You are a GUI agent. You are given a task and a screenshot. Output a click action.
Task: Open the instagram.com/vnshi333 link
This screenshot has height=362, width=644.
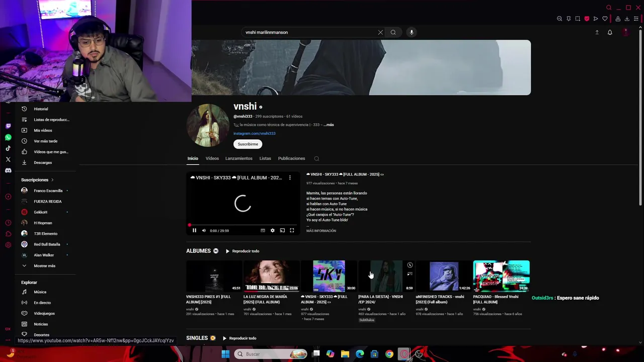click(x=254, y=133)
